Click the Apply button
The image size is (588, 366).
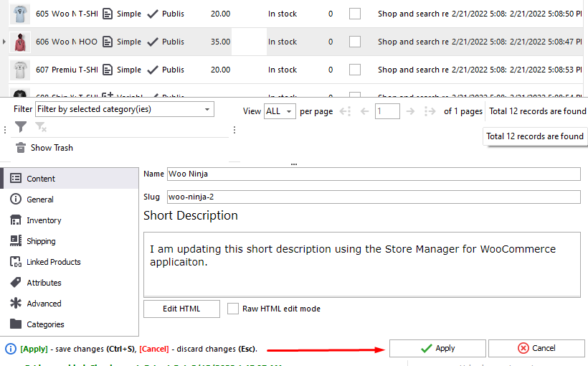coord(437,348)
